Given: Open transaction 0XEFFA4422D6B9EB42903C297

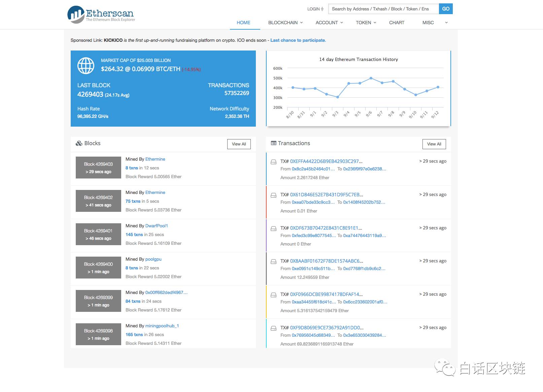Looking at the screenshot, I should (x=326, y=161).
